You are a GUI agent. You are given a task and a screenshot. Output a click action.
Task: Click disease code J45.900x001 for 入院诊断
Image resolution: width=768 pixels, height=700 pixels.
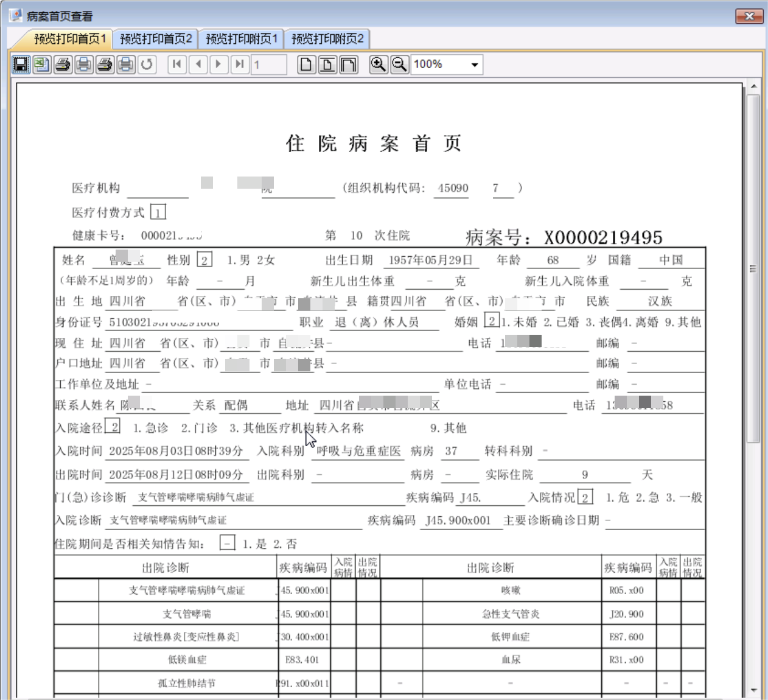[458, 520]
